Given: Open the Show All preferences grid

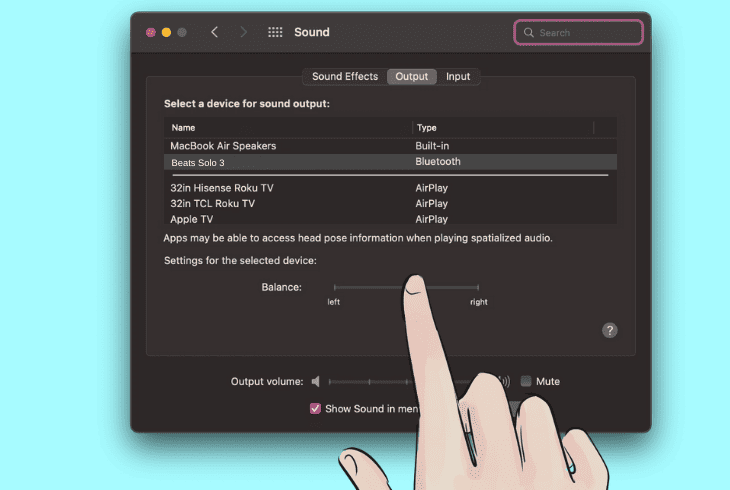Looking at the screenshot, I should pyautogui.click(x=275, y=32).
